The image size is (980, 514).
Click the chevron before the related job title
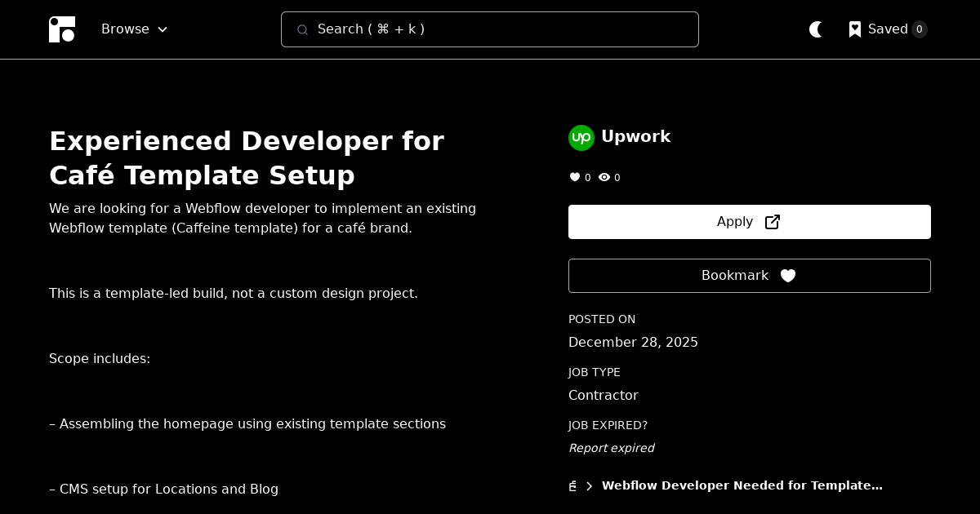coord(589,485)
